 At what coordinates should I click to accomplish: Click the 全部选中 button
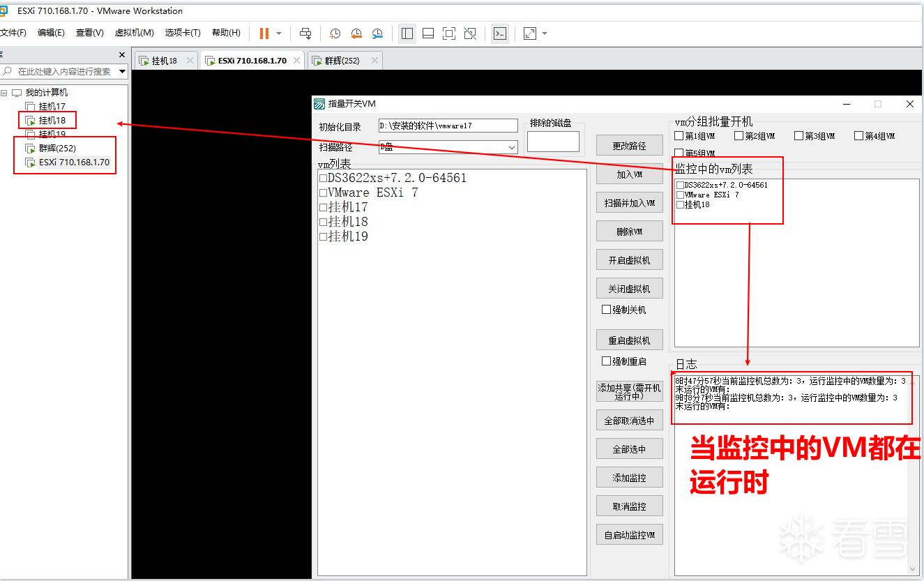(x=630, y=449)
